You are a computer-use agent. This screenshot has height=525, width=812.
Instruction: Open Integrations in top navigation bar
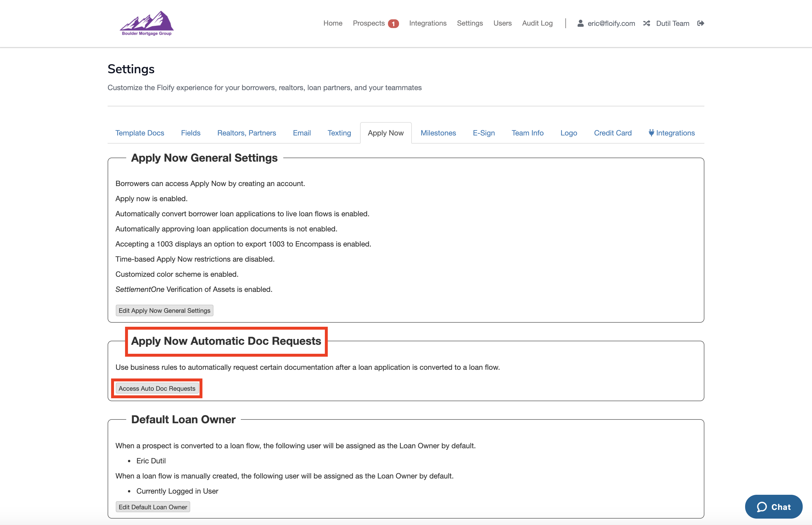[428, 23]
